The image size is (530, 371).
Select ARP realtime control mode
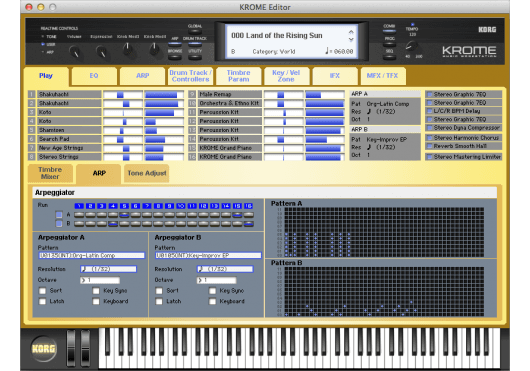pos(48,52)
